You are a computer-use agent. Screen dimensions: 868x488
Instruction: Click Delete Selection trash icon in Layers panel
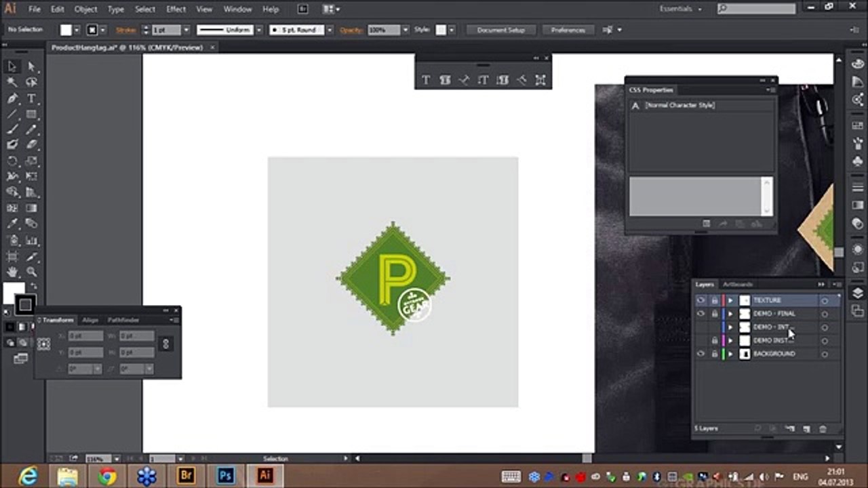tap(823, 428)
